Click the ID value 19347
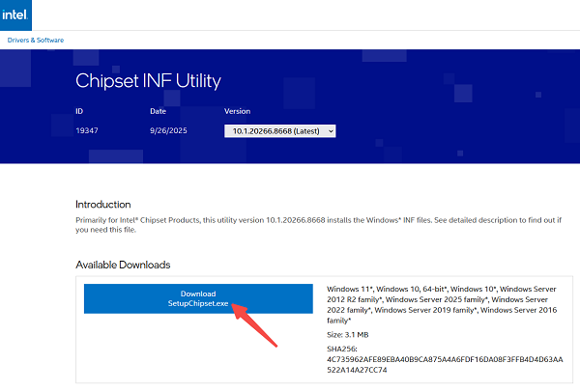 click(87, 130)
